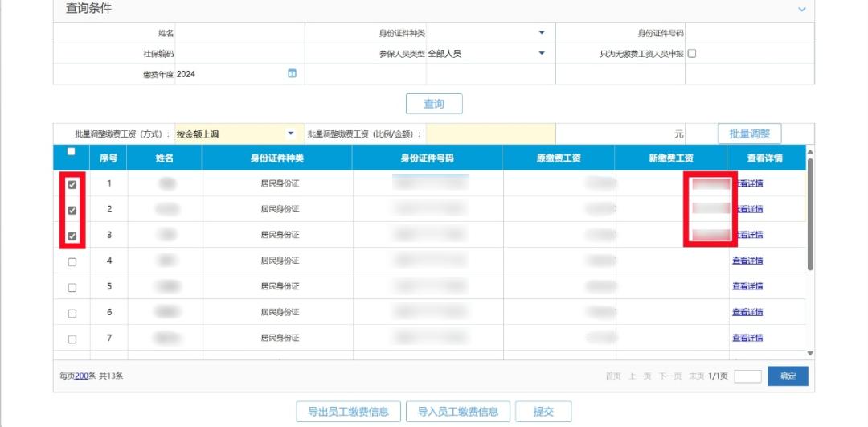Collapse the 查询条件 panel chevron
Screen dimensions: 868x427
(x=801, y=9)
